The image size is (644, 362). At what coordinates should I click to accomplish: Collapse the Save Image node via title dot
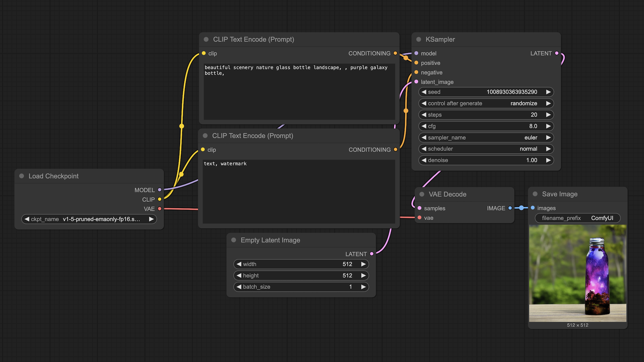tap(535, 194)
